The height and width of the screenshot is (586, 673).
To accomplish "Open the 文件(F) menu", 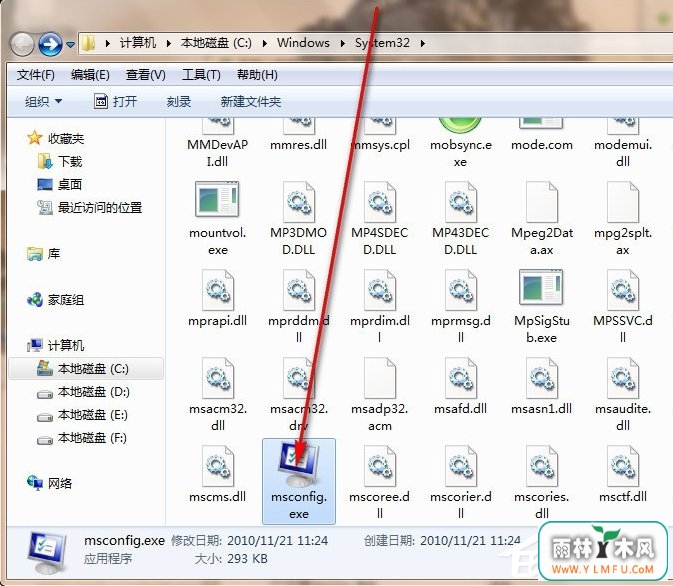I will click(36, 75).
